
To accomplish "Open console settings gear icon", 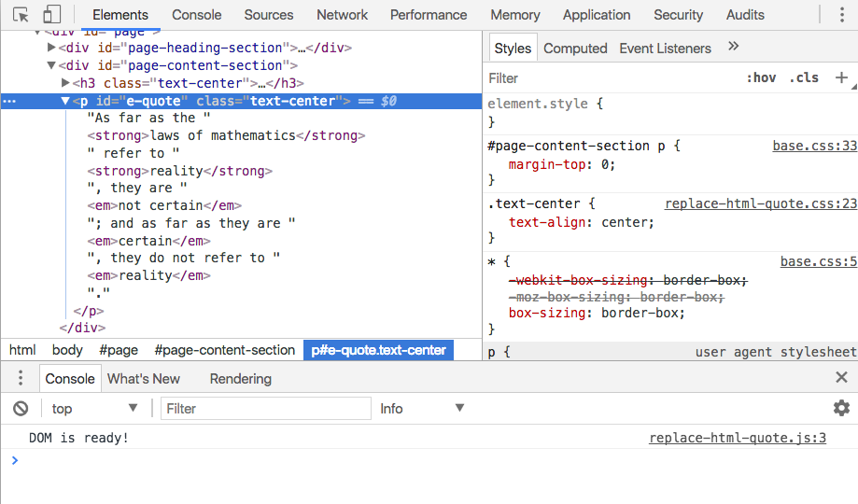I will (x=841, y=408).
